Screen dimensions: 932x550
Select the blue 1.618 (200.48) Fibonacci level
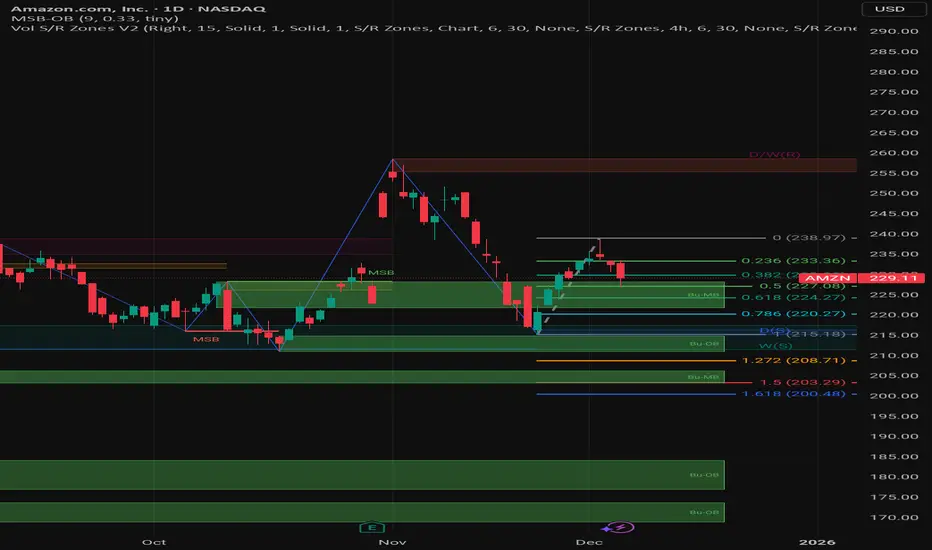(x=793, y=394)
